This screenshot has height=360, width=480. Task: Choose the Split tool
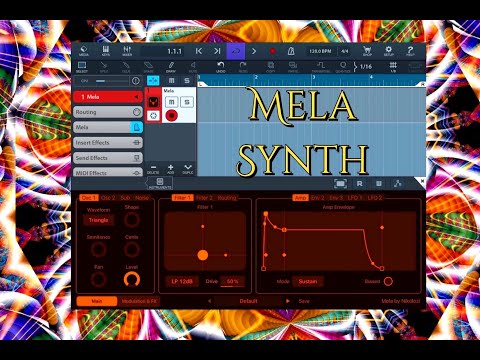click(104, 67)
